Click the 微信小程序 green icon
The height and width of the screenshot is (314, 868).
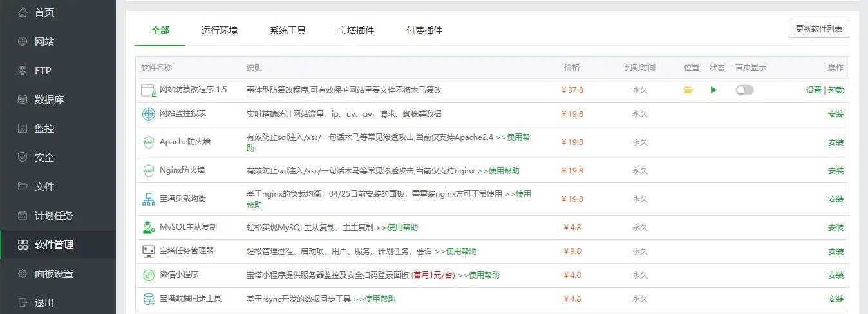coord(149,275)
